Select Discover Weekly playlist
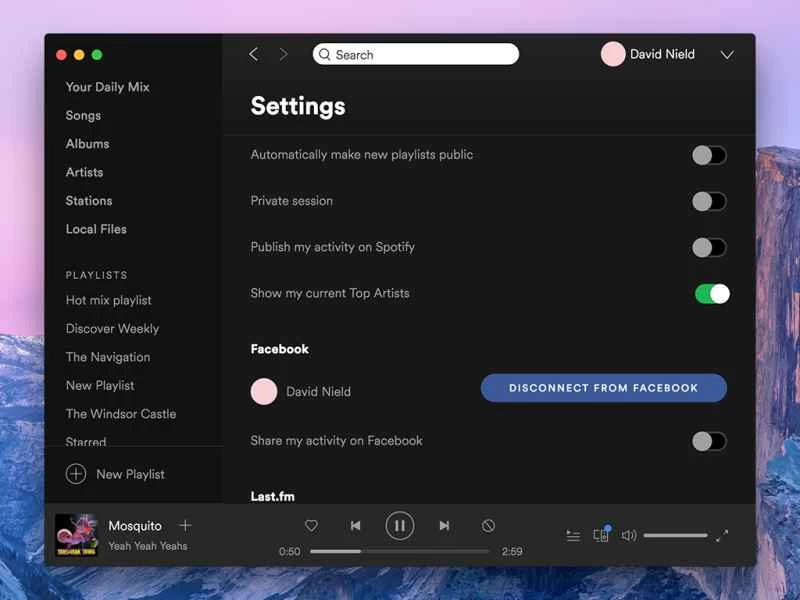 tap(112, 329)
